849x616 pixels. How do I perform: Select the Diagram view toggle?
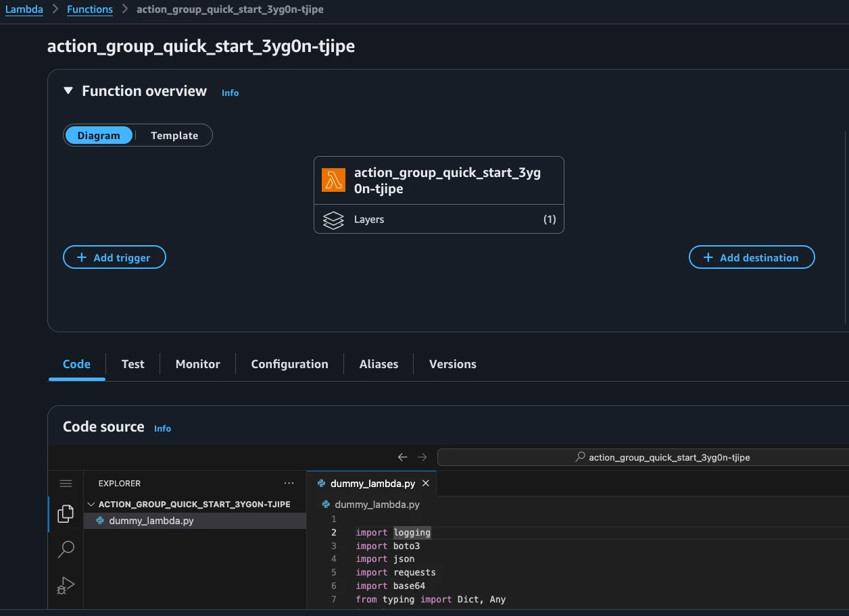point(99,135)
